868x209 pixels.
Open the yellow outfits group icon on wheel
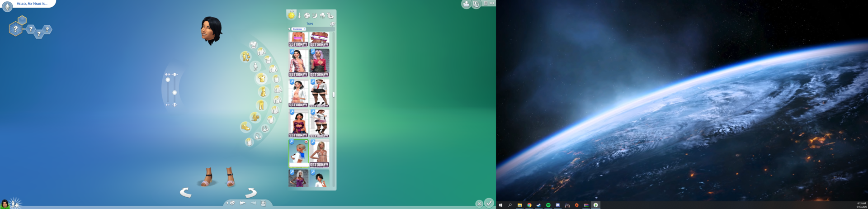245,57
